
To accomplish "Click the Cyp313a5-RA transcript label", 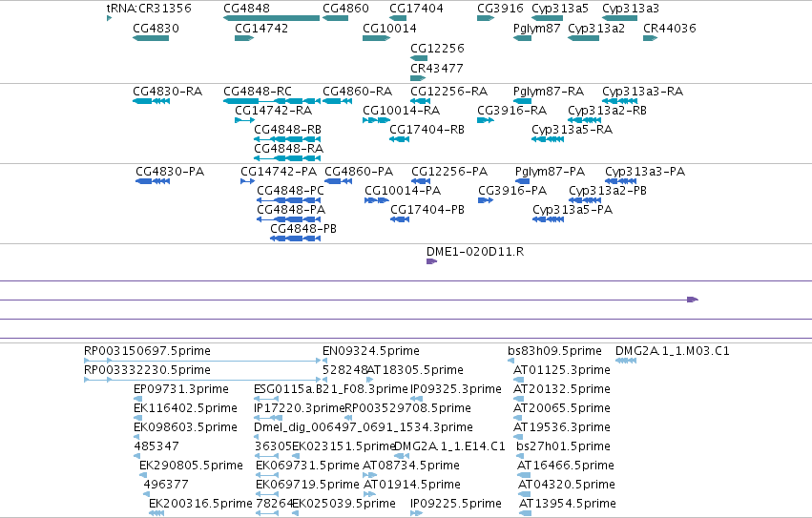I will [x=573, y=130].
